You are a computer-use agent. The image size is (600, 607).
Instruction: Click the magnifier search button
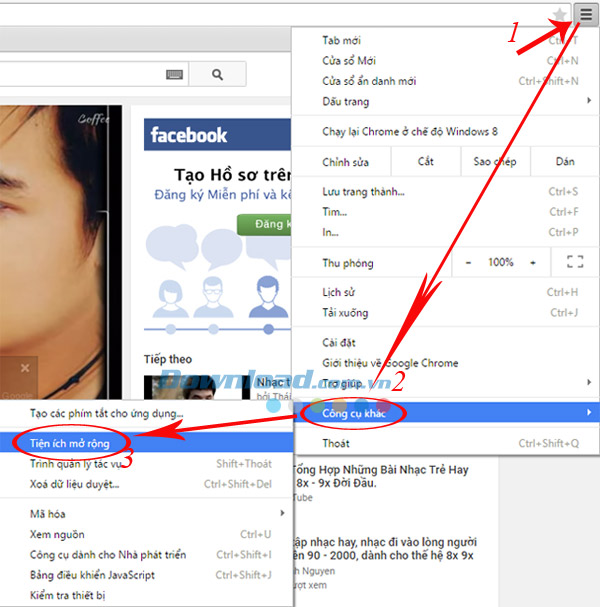pyautogui.click(x=218, y=74)
